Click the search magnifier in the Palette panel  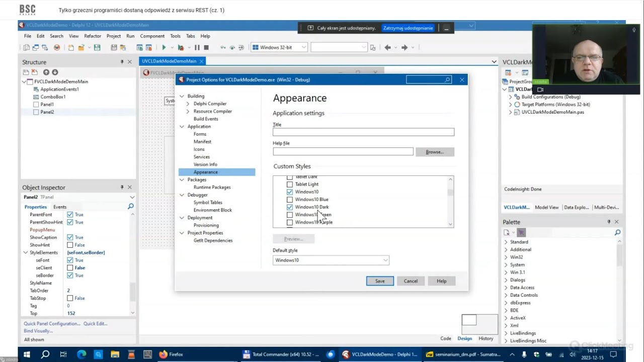tap(617, 232)
